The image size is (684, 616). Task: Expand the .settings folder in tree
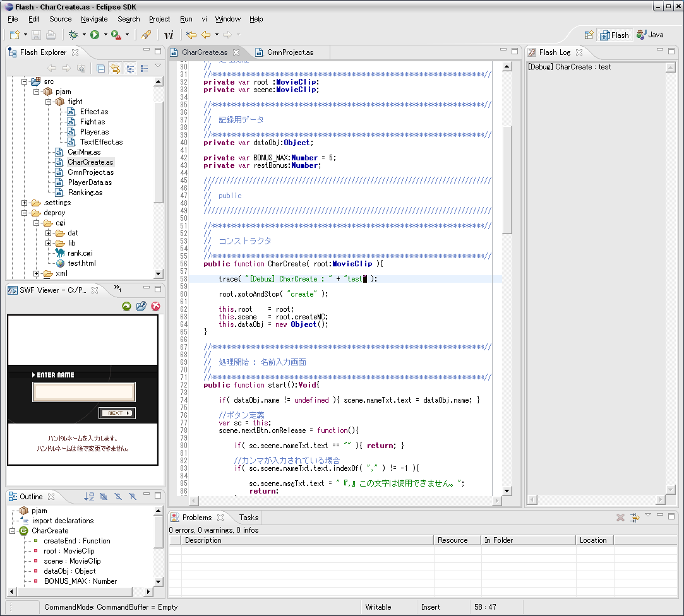(x=25, y=203)
